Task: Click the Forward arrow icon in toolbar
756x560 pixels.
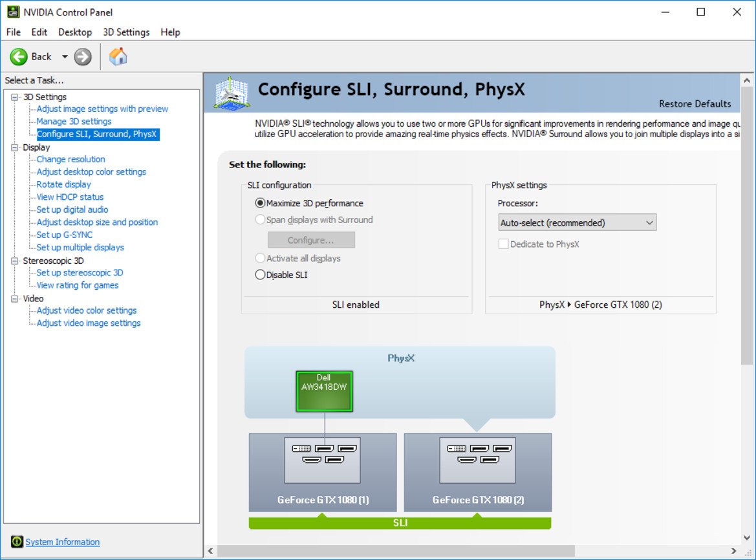Action: coord(82,57)
